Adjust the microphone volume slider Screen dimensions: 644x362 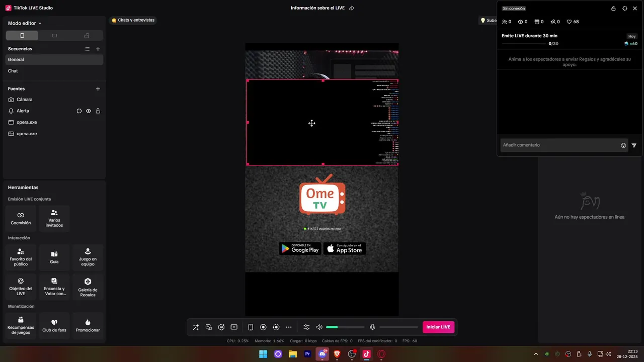click(x=398, y=327)
